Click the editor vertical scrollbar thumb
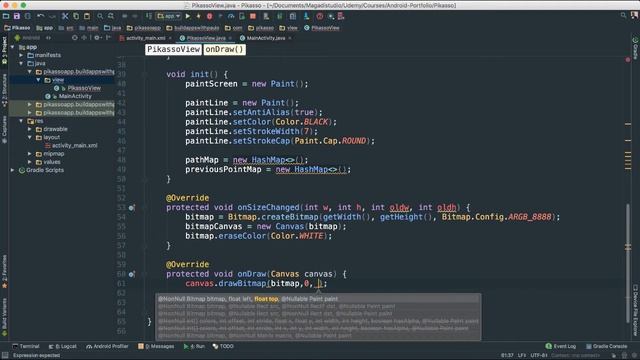Image resolution: width=640 pixels, height=360 pixels. point(628,264)
